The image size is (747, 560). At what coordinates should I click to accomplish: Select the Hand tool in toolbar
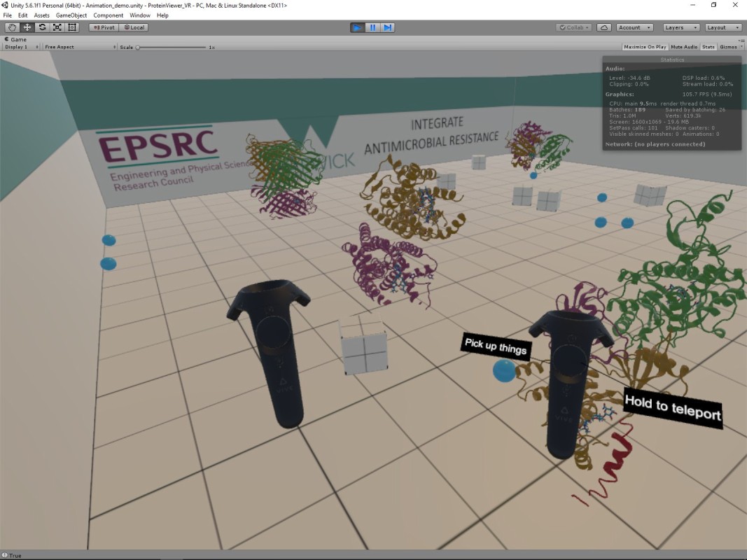click(x=12, y=27)
